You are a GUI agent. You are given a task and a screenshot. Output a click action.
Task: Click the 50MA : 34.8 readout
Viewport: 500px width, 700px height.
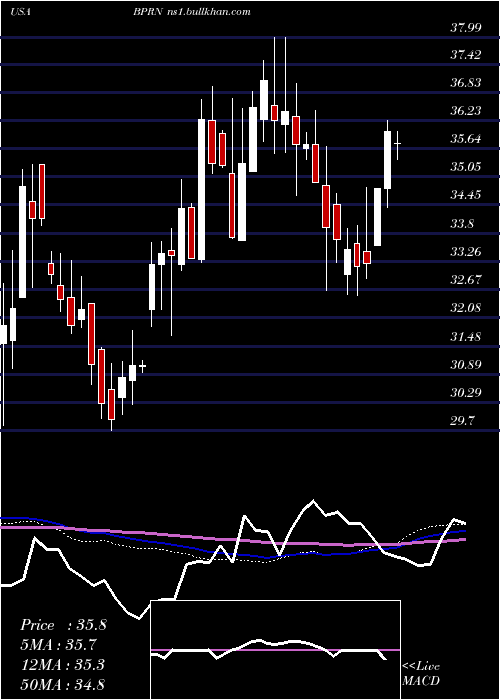tap(62, 684)
